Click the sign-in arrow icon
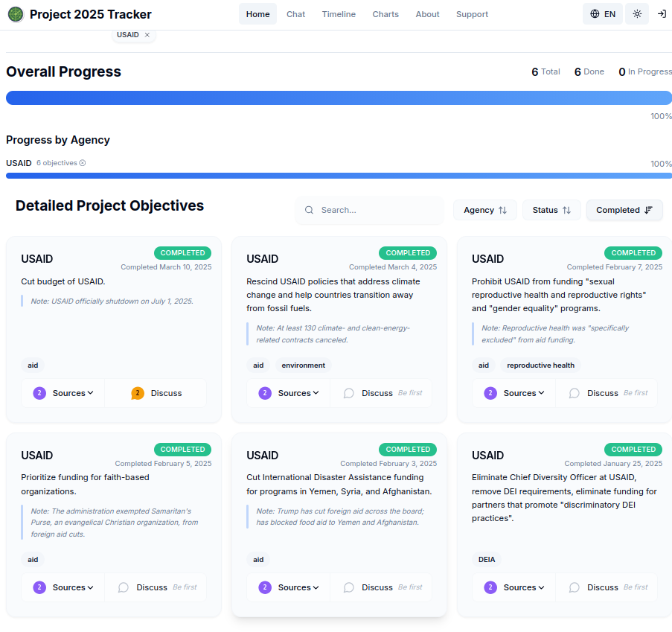This screenshot has width=672, height=632. click(x=662, y=13)
